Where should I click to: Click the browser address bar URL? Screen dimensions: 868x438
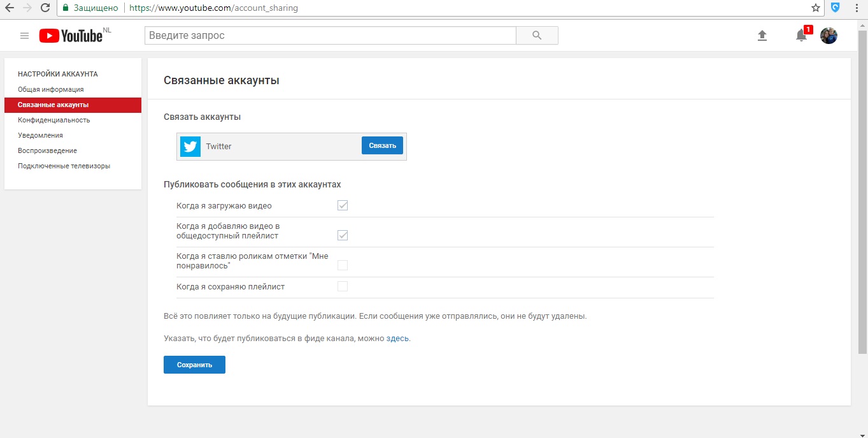click(213, 8)
